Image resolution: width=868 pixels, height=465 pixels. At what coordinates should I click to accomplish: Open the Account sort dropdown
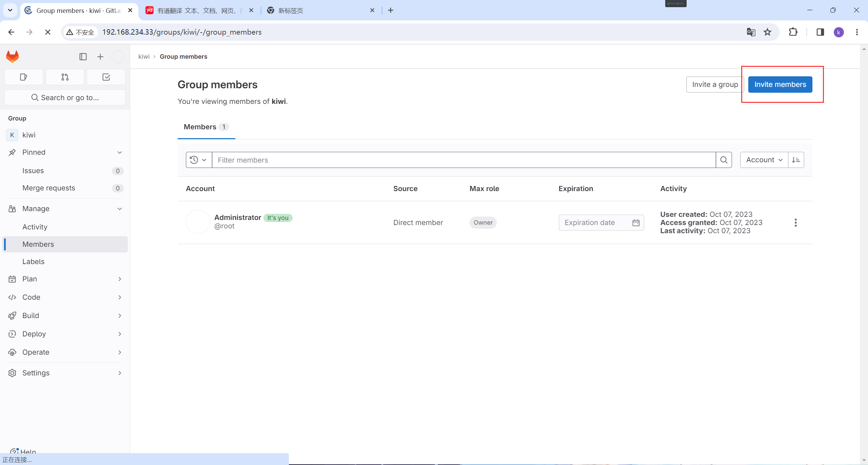(x=764, y=160)
